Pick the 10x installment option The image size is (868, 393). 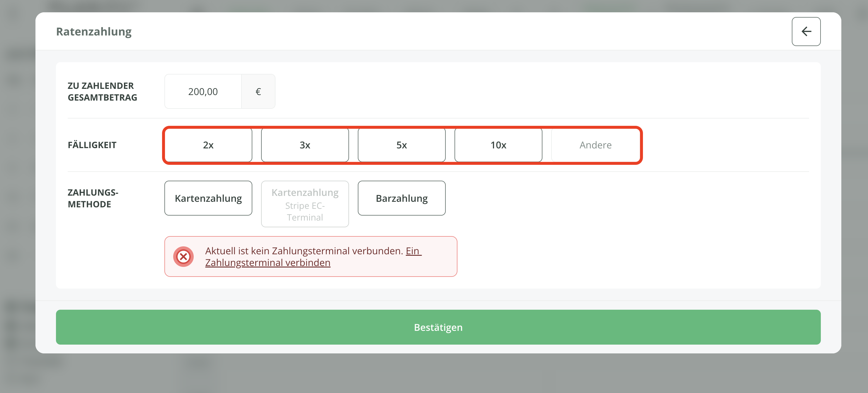[x=498, y=145]
